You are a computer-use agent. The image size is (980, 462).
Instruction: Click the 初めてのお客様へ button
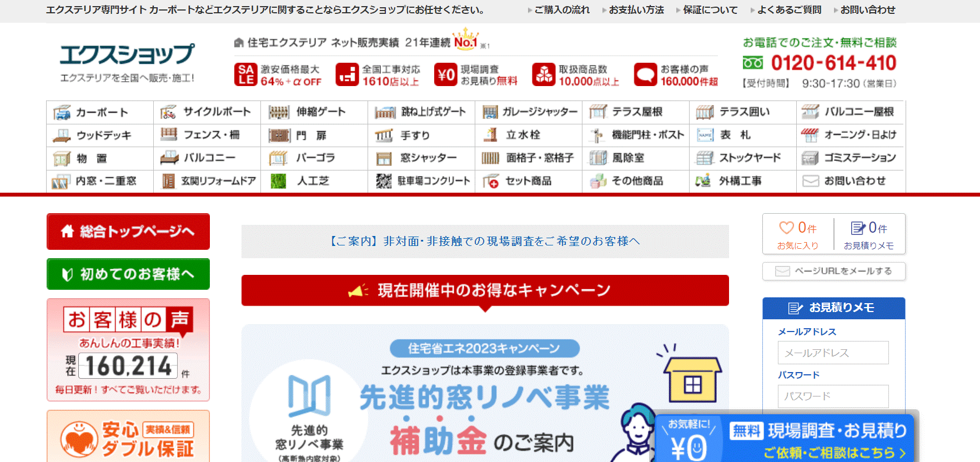128,274
